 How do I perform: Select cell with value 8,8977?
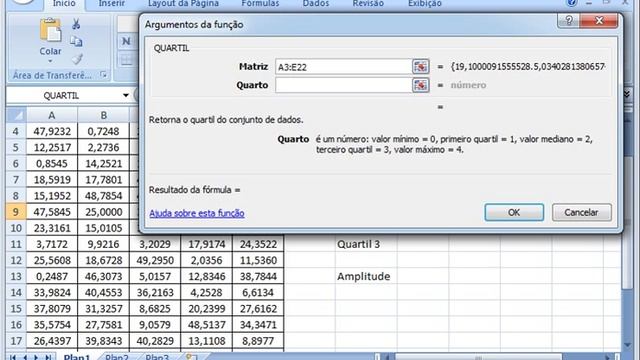(x=258, y=340)
